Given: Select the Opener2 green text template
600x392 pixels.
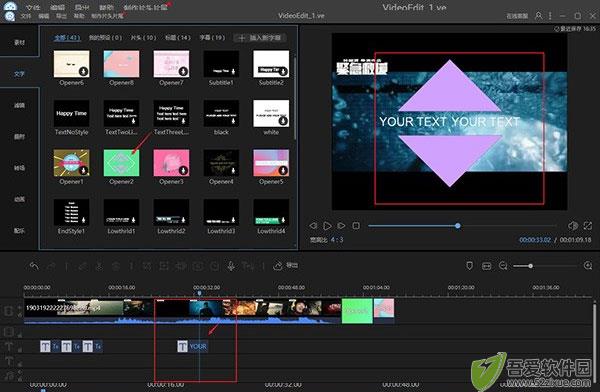Looking at the screenshot, I should [121, 163].
